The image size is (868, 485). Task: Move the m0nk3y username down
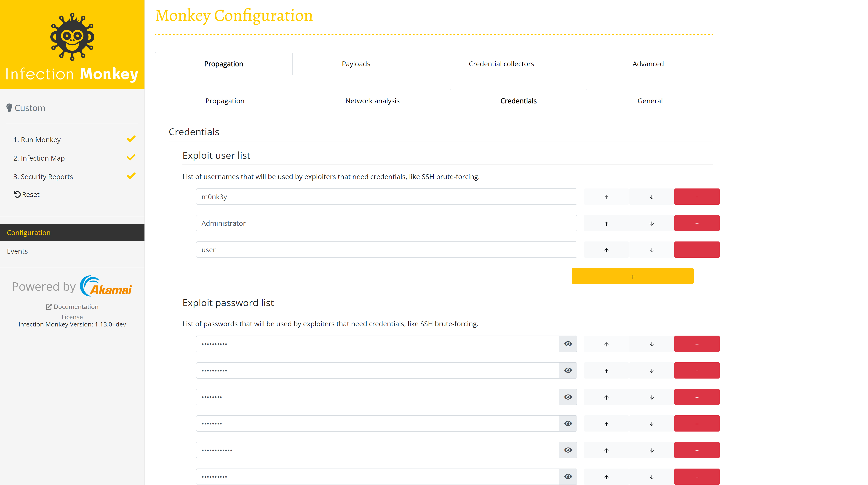tap(651, 197)
